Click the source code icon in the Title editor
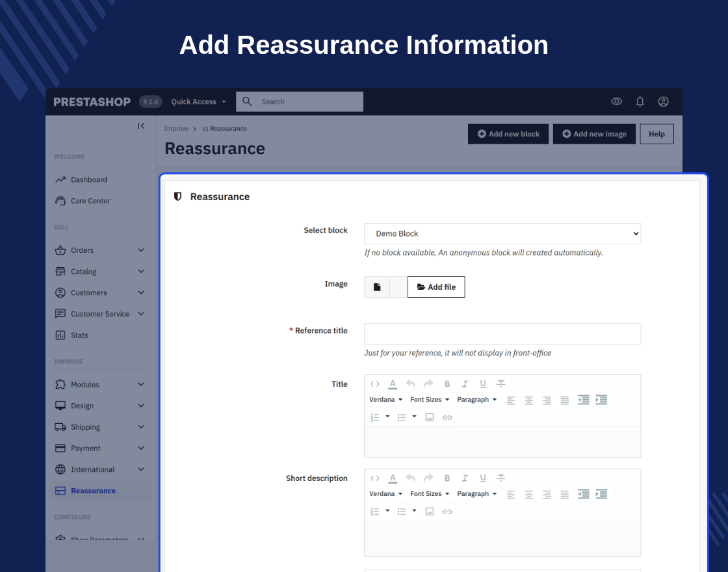Screen dimensions: 728x572 pyautogui.click(x=374, y=384)
